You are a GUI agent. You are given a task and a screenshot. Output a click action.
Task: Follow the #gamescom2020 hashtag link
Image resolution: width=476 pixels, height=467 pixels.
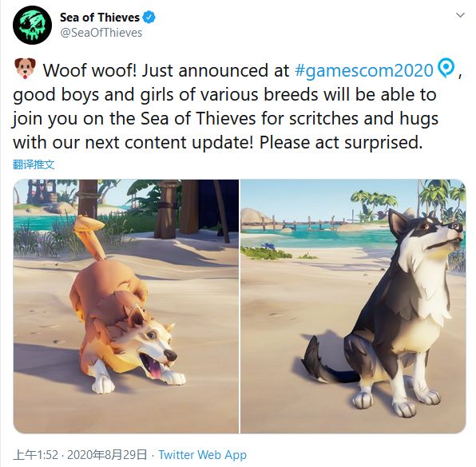coord(363,70)
